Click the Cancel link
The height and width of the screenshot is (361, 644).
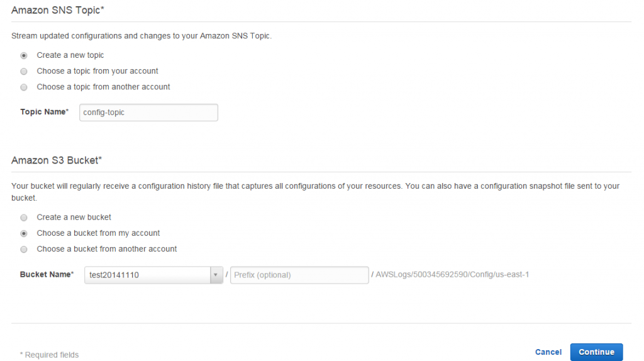tap(548, 352)
